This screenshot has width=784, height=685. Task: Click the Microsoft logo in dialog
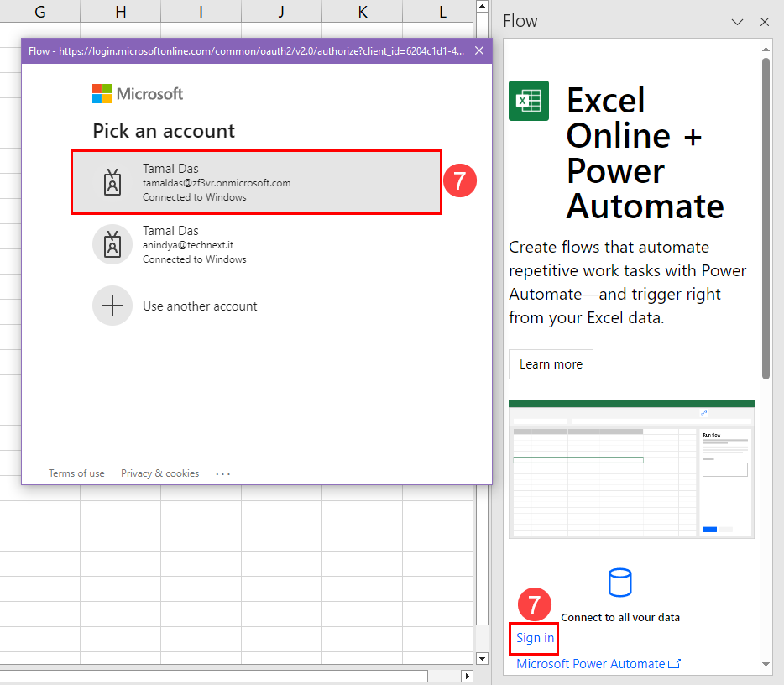[x=138, y=93]
